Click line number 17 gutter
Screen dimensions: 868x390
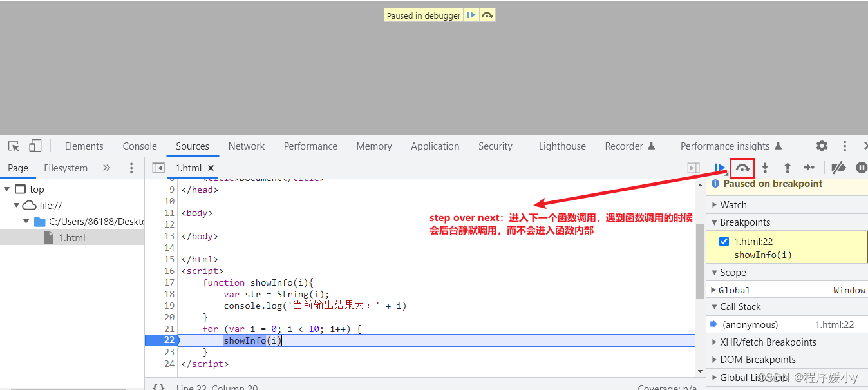(169, 282)
